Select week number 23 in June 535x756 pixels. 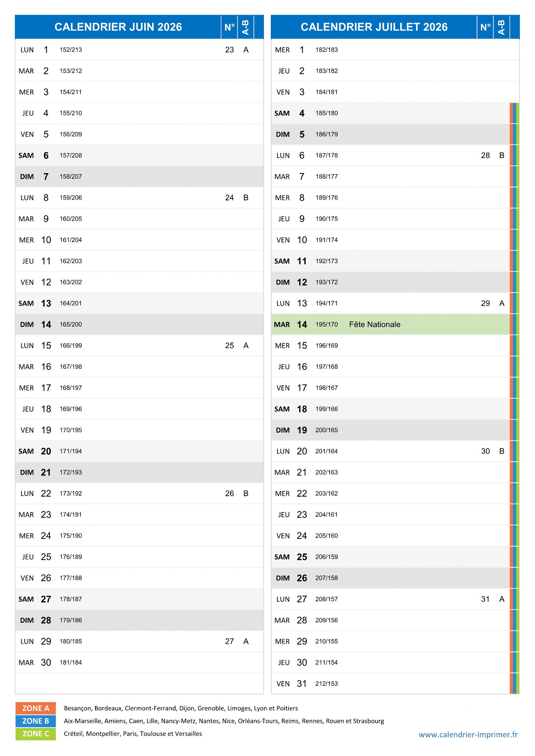coord(229,50)
